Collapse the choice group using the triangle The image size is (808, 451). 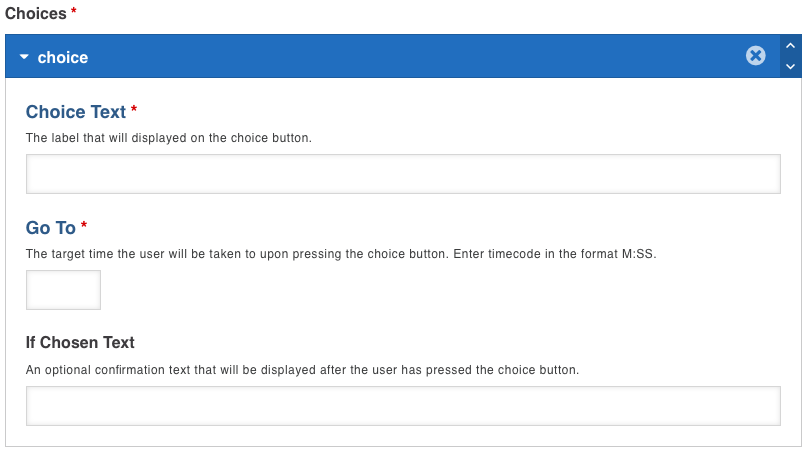coord(24,57)
